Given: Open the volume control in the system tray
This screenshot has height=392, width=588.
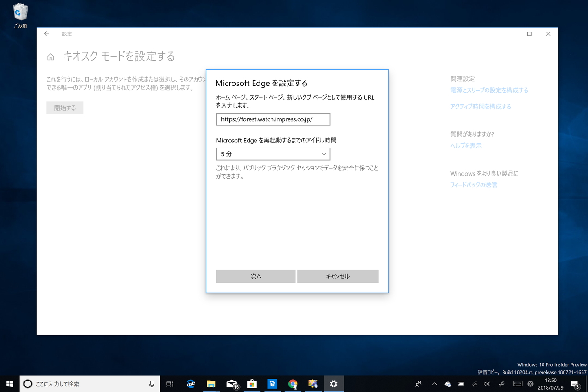Looking at the screenshot, I should pyautogui.click(x=486, y=384).
